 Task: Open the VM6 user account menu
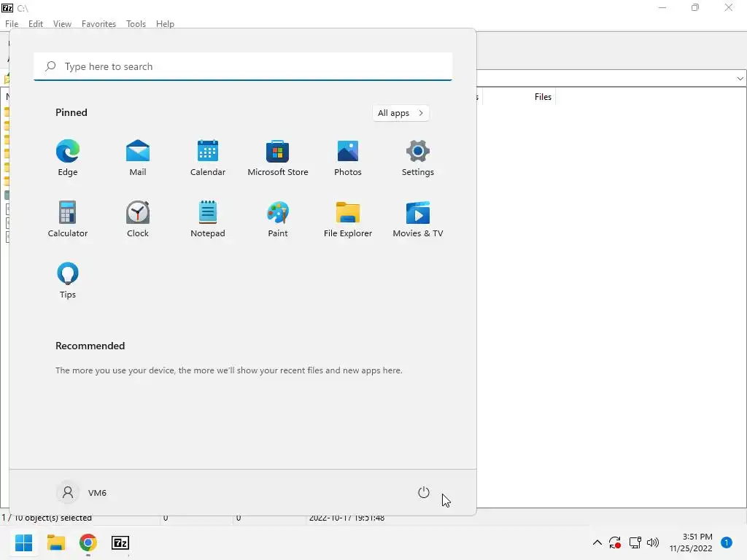pos(82,492)
